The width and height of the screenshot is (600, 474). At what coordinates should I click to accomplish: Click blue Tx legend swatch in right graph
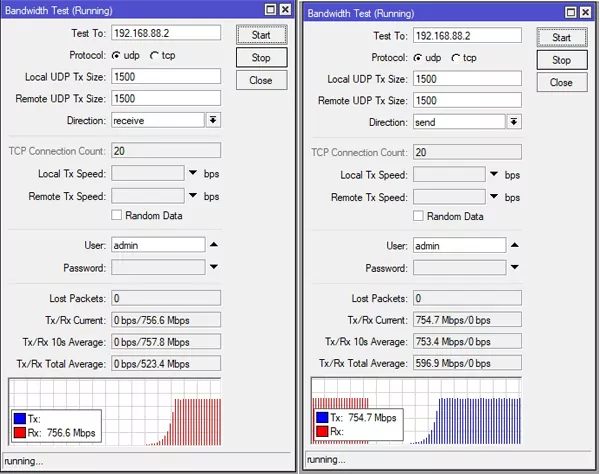point(321,417)
